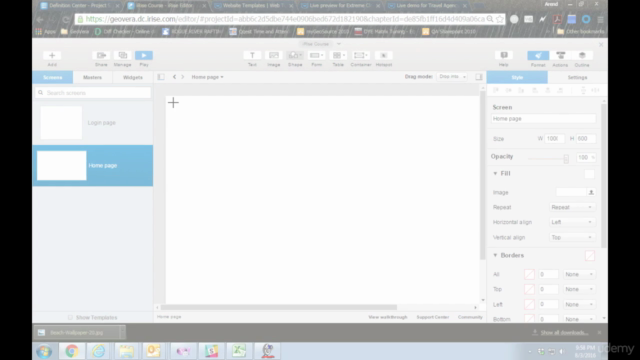Switch to the Screens tab
640x360 pixels.
[x=53, y=77]
